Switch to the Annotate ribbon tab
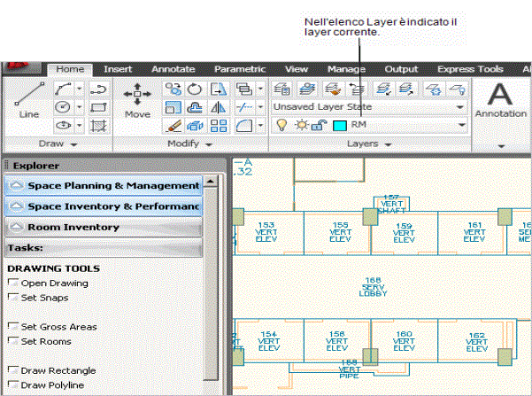 pos(173,69)
